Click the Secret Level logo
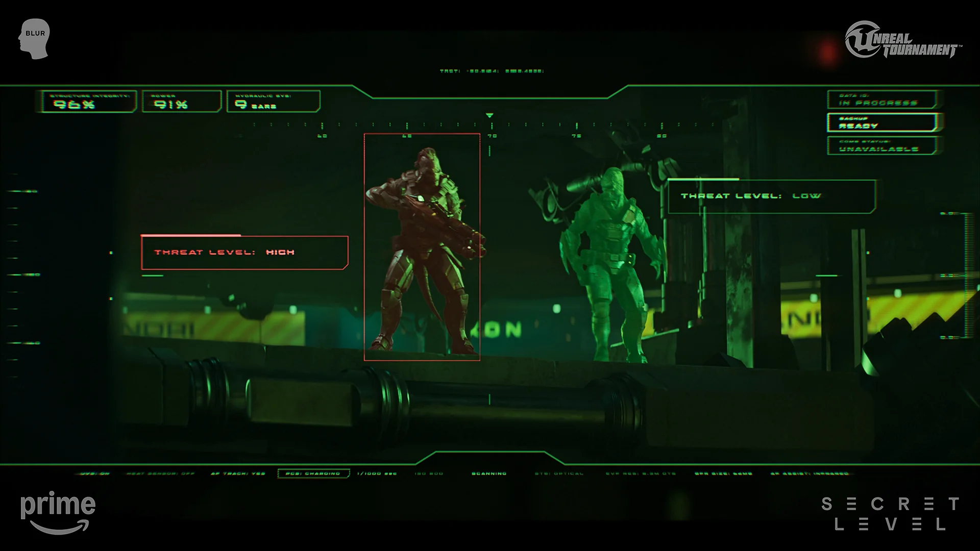Image resolution: width=980 pixels, height=551 pixels. tap(890, 514)
